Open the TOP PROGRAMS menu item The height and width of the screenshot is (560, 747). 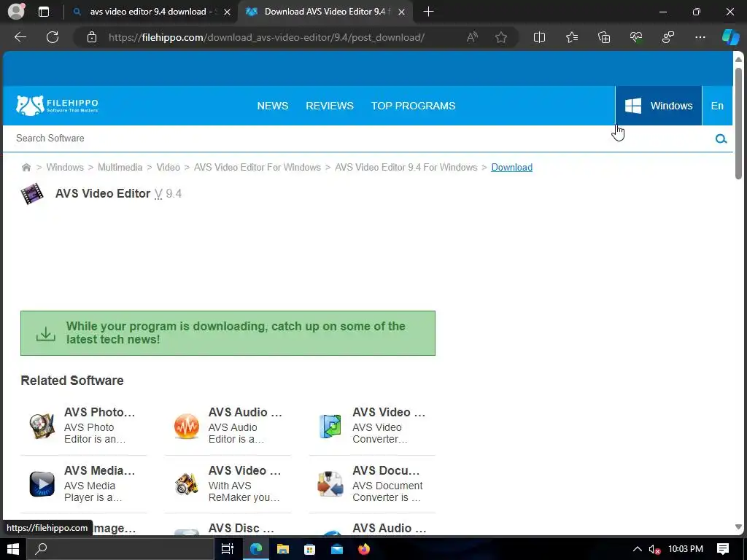tap(413, 106)
